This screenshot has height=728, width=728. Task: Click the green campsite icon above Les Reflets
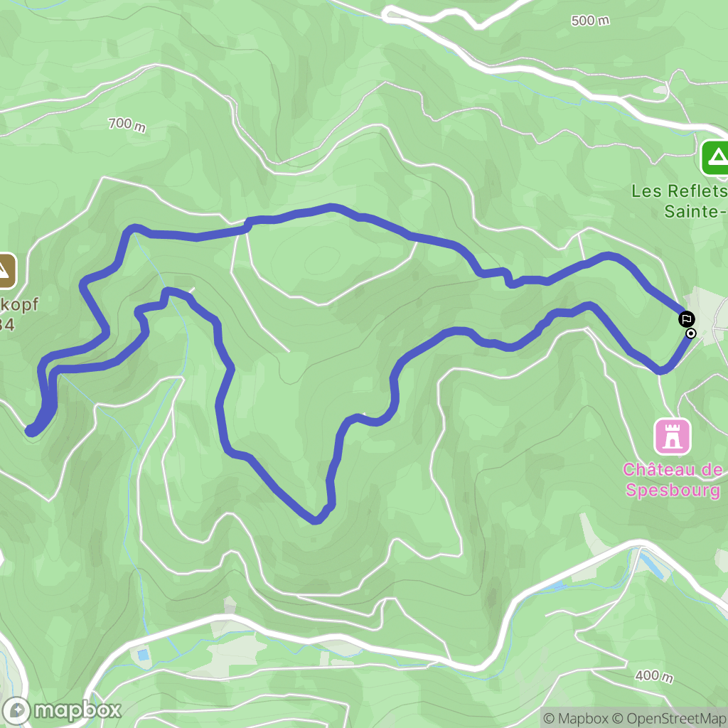coord(716,158)
